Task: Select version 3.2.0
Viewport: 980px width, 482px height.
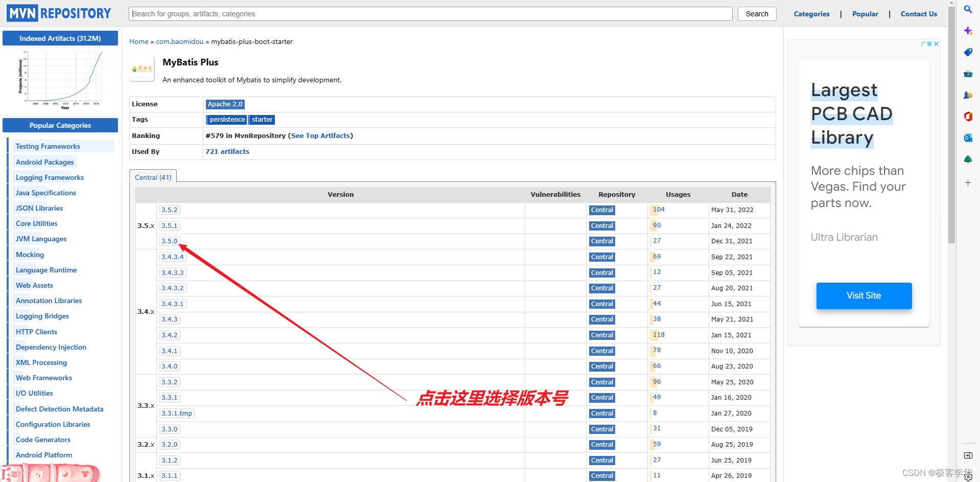Action: [170, 444]
